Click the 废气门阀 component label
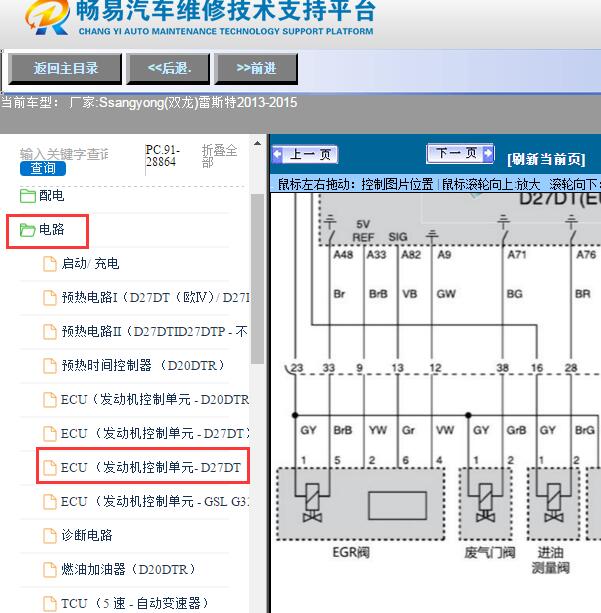Viewport: 601px width, 613px height. [x=490, y=552]
